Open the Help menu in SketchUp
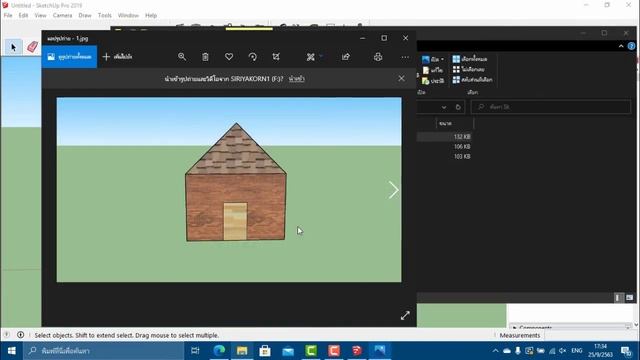Screen dimensions: 640x360 (x=151, y=15)
